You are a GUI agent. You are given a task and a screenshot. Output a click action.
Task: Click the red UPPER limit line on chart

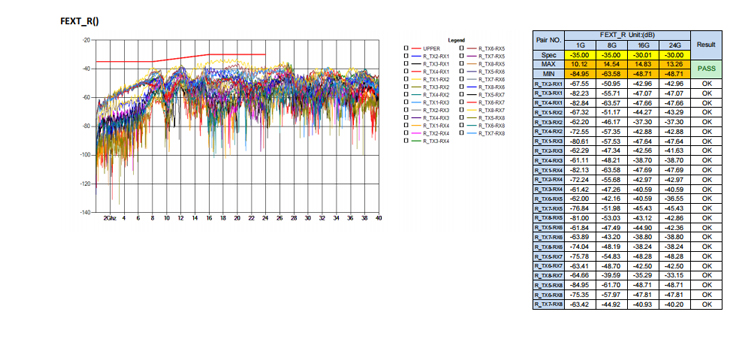[181, 58]
